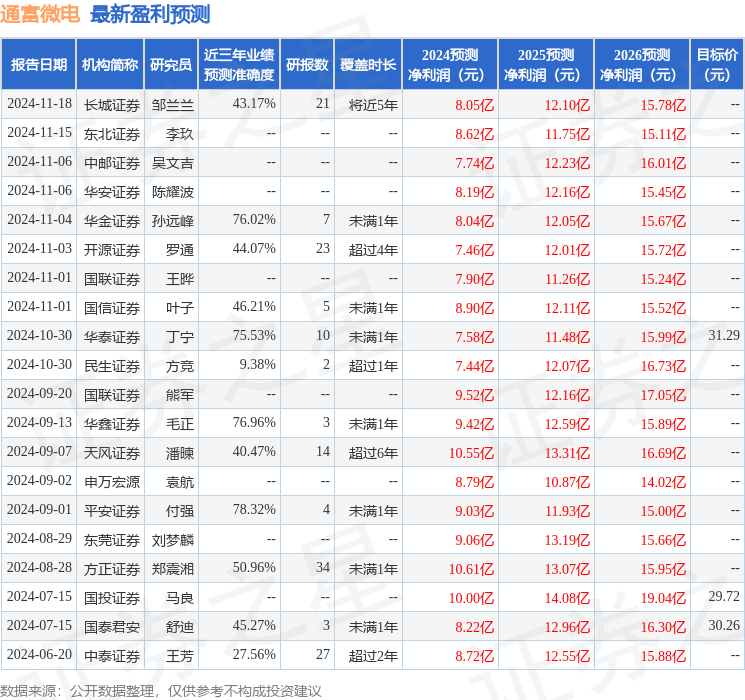Click the 2024预测净利润 column header
The height and width of the screenshot is (700, 745).
coord(450,65)
